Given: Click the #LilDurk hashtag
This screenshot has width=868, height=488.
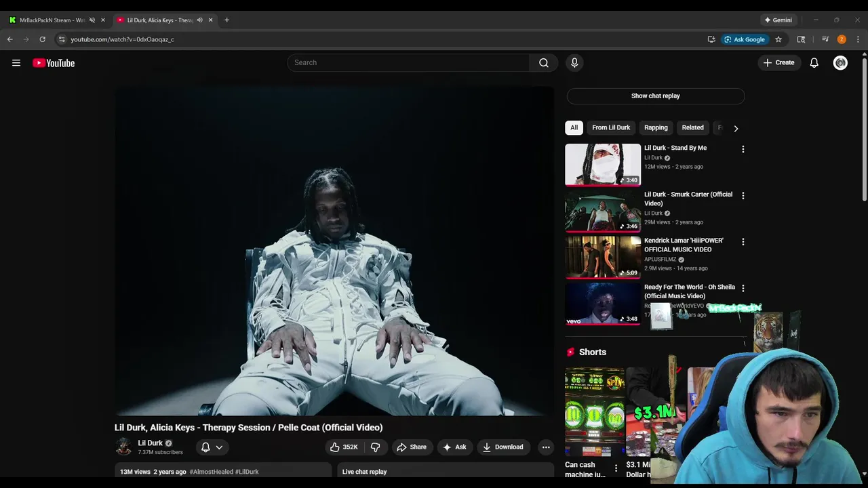Looking at the screenshot, I should [x=247, y=472].
